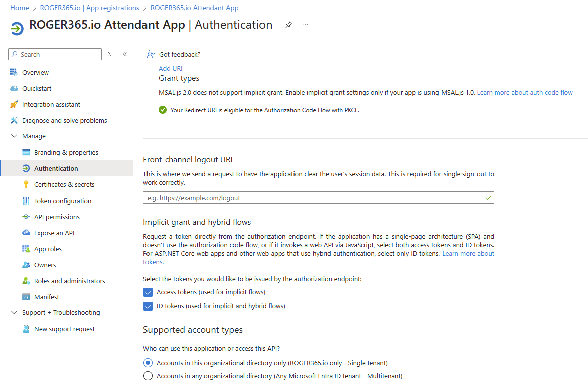
Task: Click the Got feedback icon
Action: (151, 54)
